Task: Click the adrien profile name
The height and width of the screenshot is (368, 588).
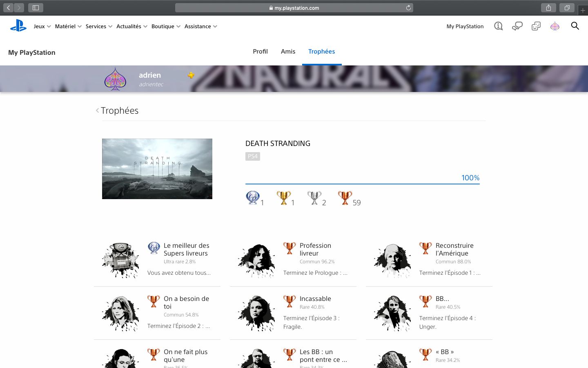Action: pyautogui.click(x=150, y=75)
